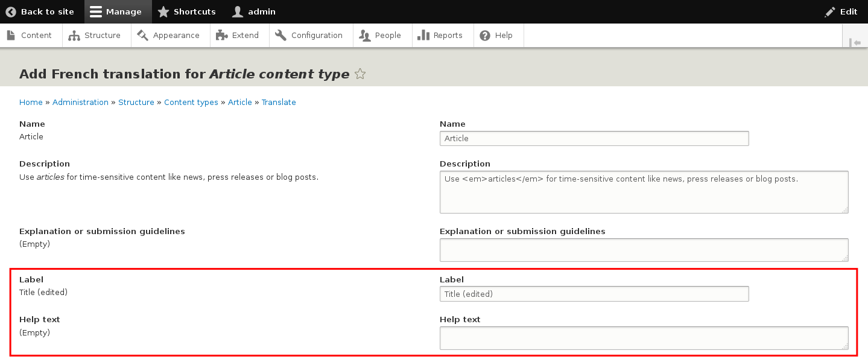Click the Article breadcrumb link

point(239,102)
